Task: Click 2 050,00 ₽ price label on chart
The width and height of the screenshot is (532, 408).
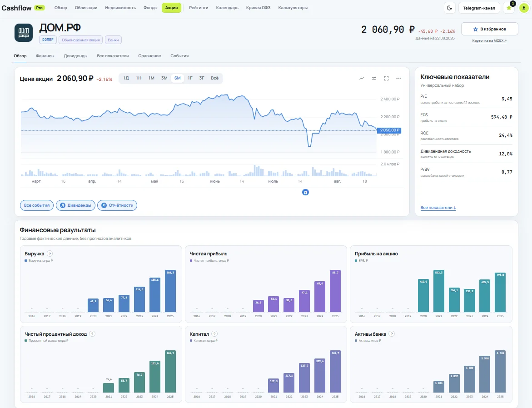Action: pyautogui.click(x=389, y=130)
